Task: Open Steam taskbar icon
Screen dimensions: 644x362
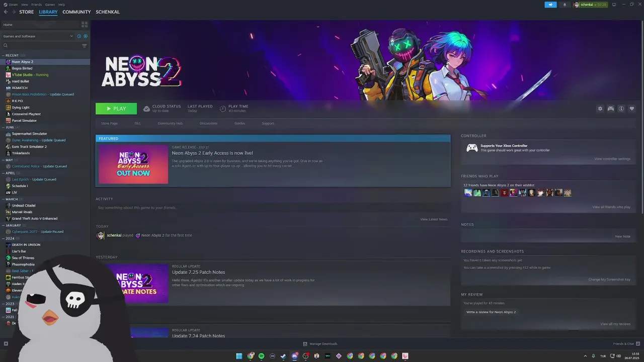Action: pos(283,356)
